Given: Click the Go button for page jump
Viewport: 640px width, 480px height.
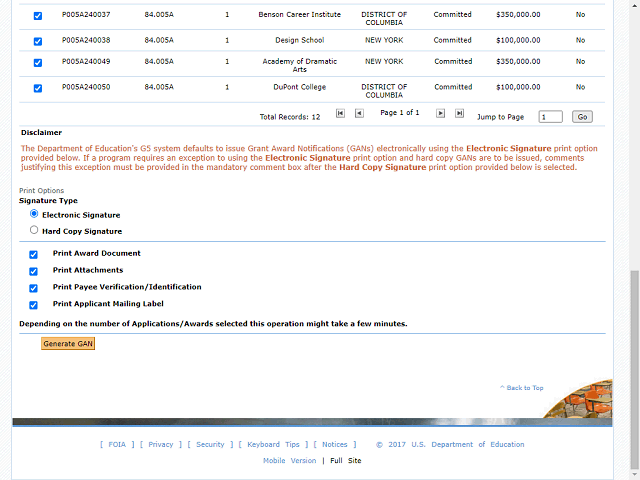Looking at the screenshot, I should [582, 117].
